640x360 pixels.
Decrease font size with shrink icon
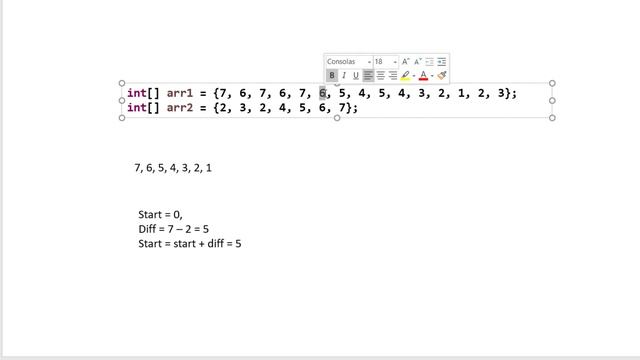tap(418, 62)
